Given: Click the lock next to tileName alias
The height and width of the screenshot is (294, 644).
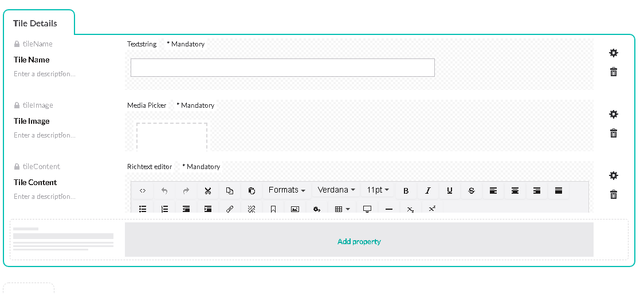Looking at the screenshot, I should 17,44.
